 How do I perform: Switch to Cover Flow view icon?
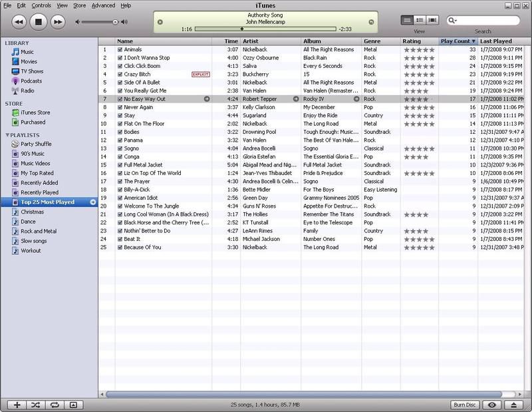coord(432,21)
